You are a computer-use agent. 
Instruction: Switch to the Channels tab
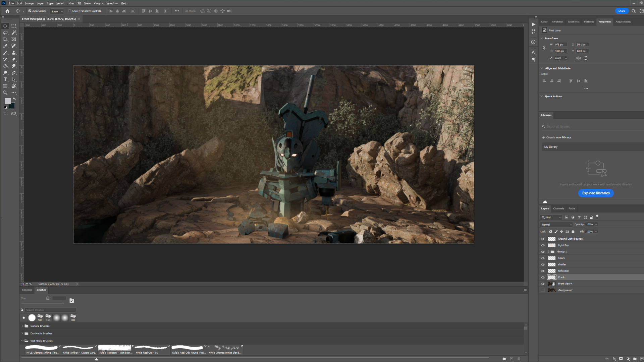click(x=558, y=208)
